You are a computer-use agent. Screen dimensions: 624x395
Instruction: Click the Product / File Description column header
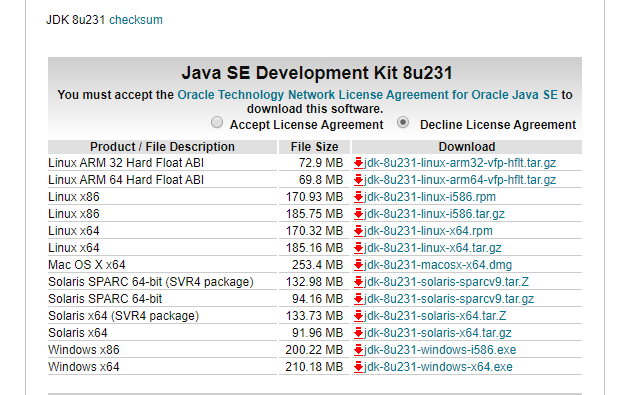tap(162, 147)
